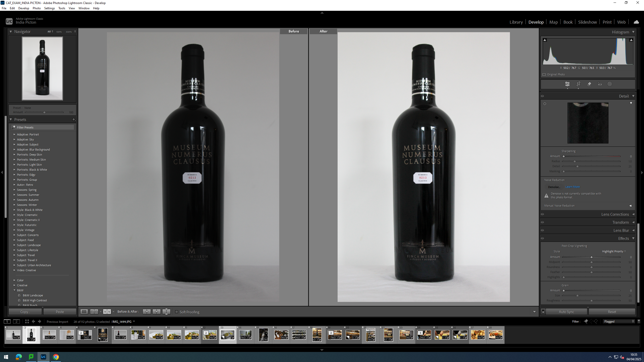Toggle Detail panel visibility eye
The image size is (644, 362).
(x=542, y=96)
